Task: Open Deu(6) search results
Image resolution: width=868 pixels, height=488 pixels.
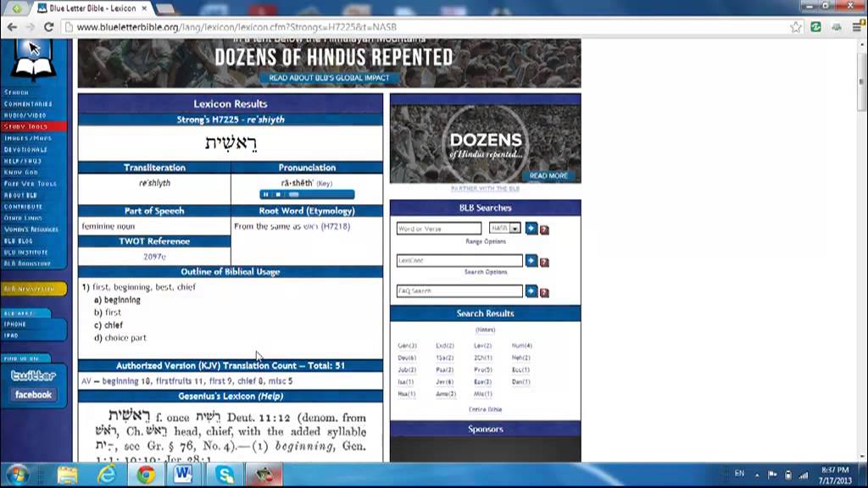Action: coord(407,358)
